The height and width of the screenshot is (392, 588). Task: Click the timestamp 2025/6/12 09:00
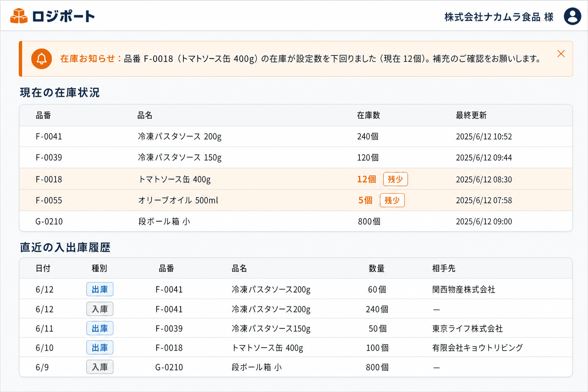tap(484, 221)
